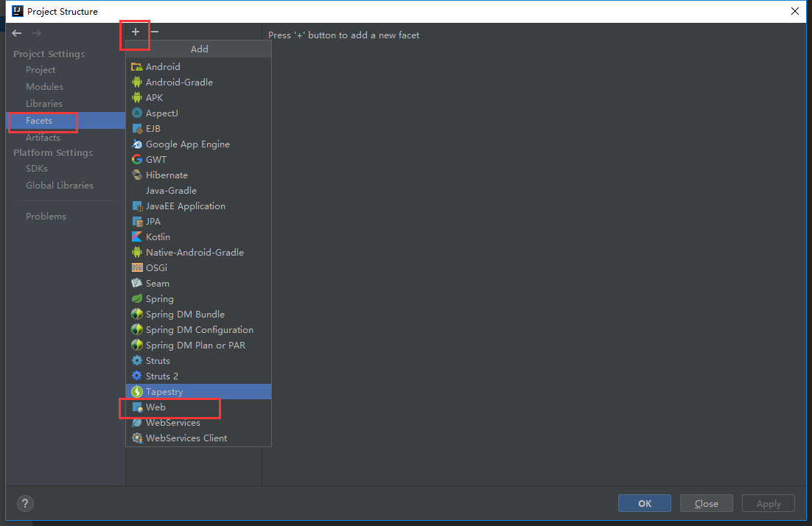
Task: Click the Android folder icon in the Add list
Action: (137, 67)
